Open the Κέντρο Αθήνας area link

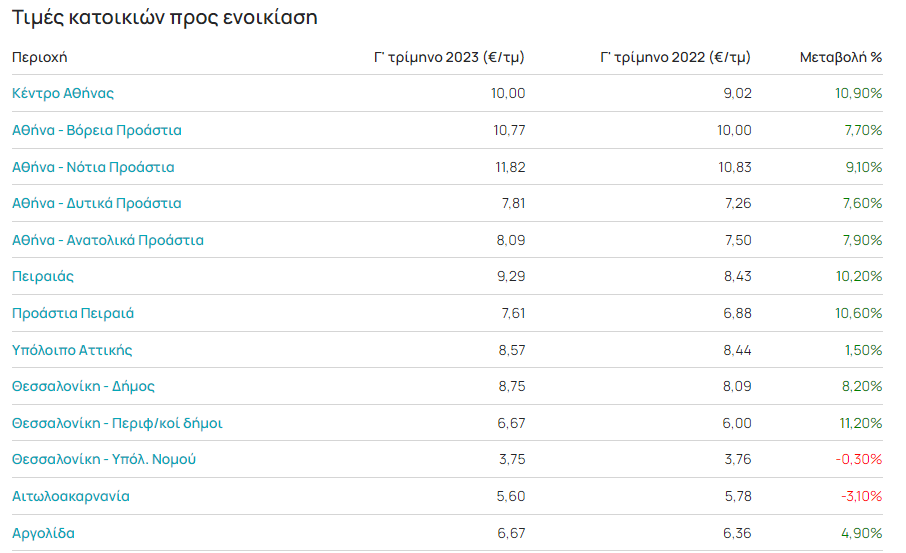tap(63, 93)
